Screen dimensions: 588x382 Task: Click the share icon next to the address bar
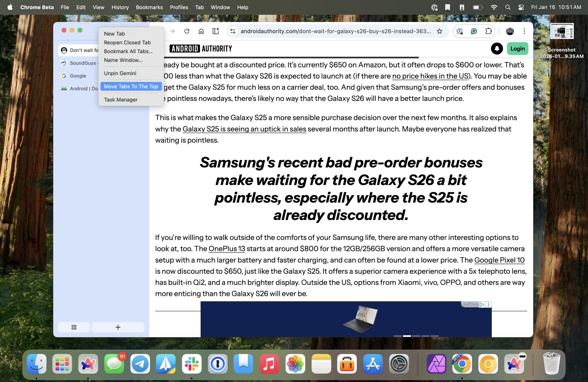[x=215, y=31]
